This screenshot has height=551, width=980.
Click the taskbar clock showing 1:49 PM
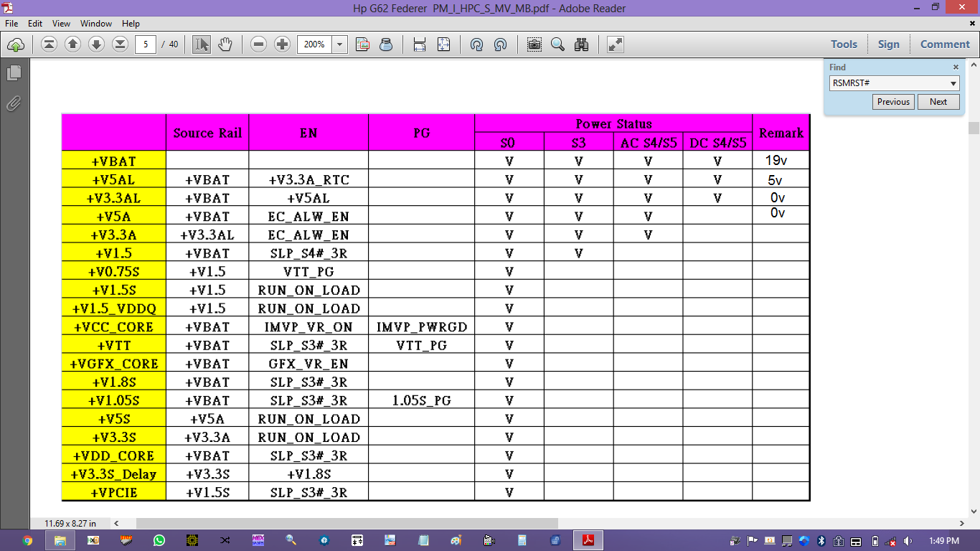coord(943,540)
